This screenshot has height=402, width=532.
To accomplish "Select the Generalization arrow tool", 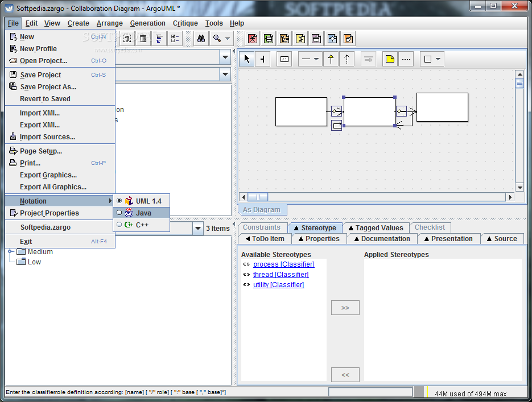I will (x=331, y=59).
